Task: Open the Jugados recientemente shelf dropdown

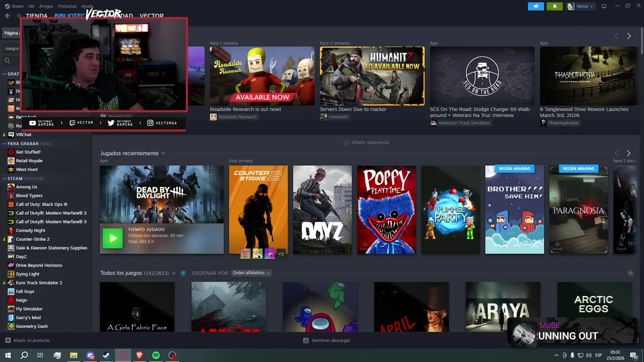Action: pos(163,153)
